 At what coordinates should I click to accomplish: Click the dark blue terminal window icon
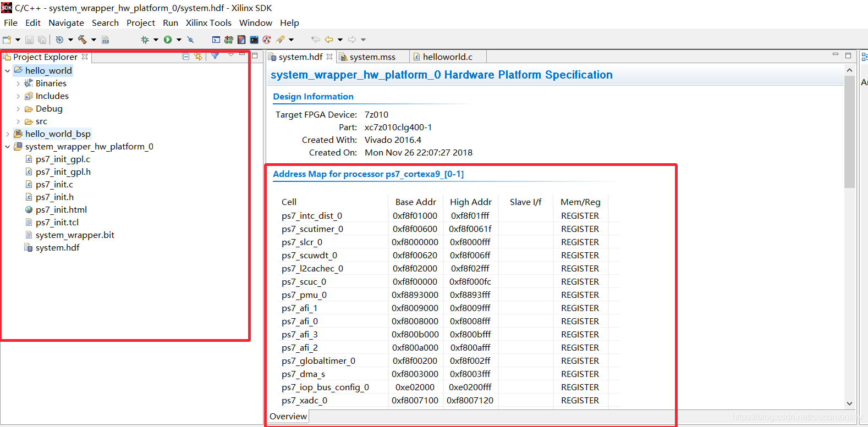point(254,40)
